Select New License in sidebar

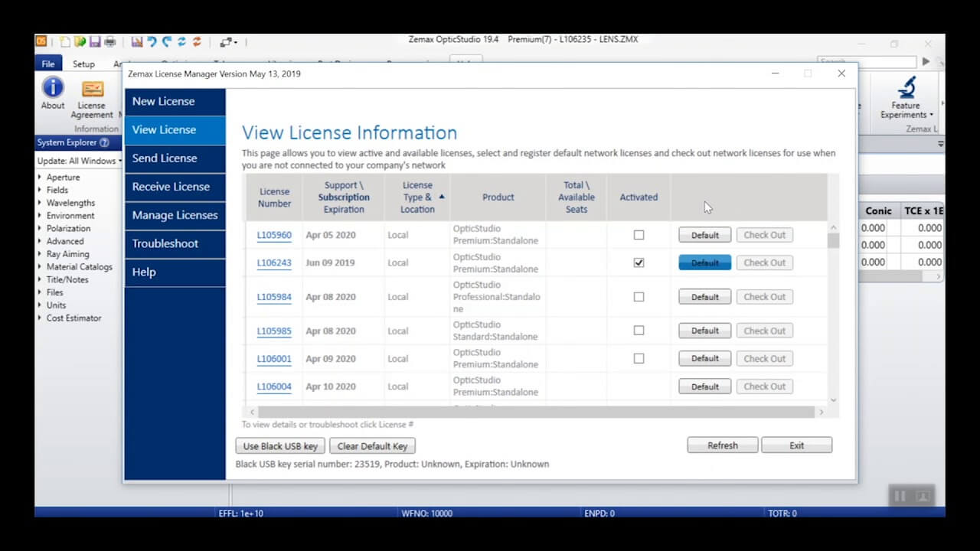click(175, 101)
